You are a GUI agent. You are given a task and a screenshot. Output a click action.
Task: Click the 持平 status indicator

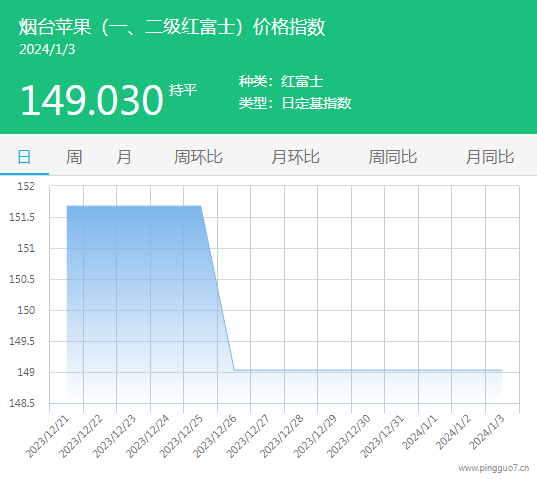183,90
